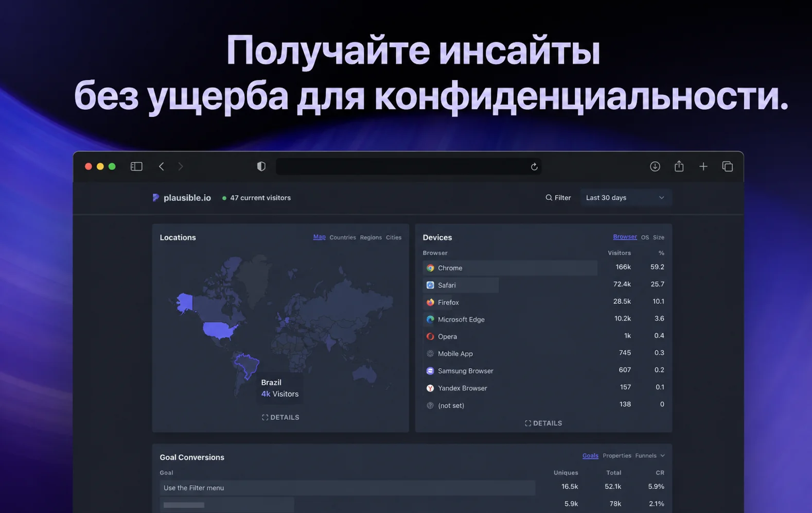Filter by Firefox row label
Screen dimensions: 812x513
448,302
